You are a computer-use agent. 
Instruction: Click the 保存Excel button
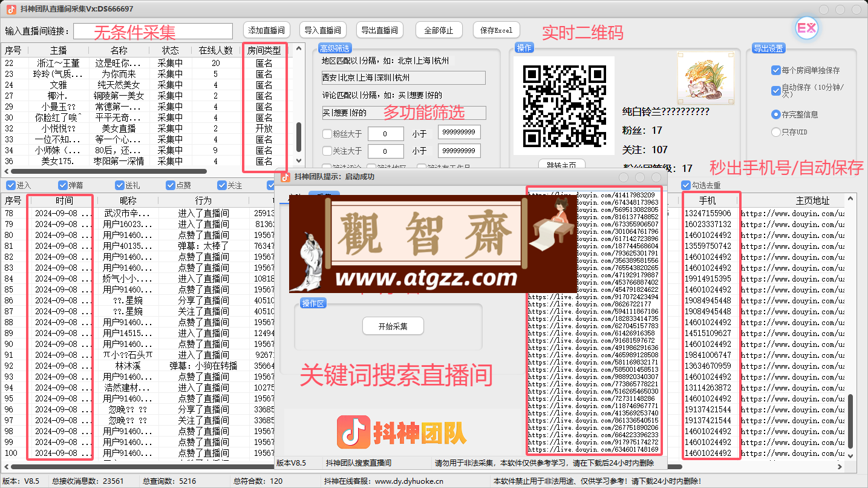(x=496, y=30)
